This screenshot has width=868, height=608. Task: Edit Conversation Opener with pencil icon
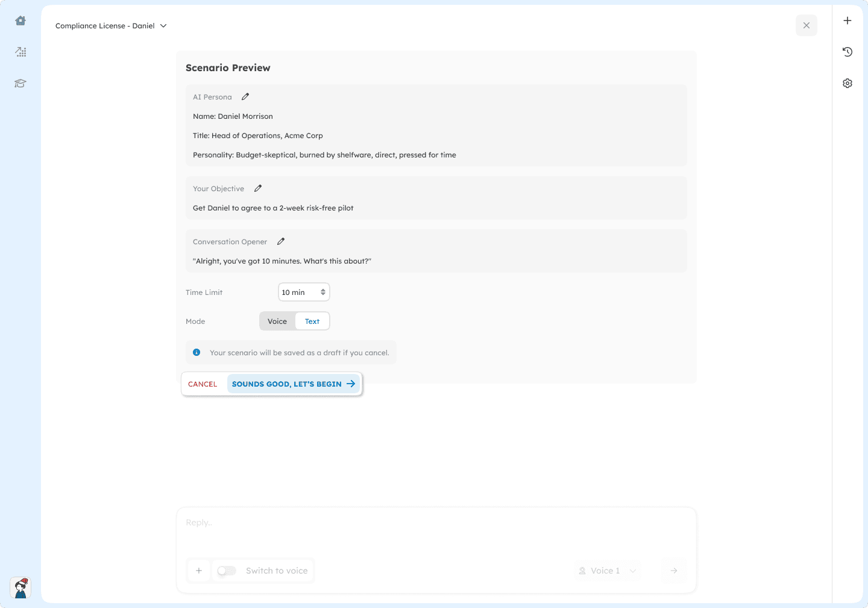[281, 241]
